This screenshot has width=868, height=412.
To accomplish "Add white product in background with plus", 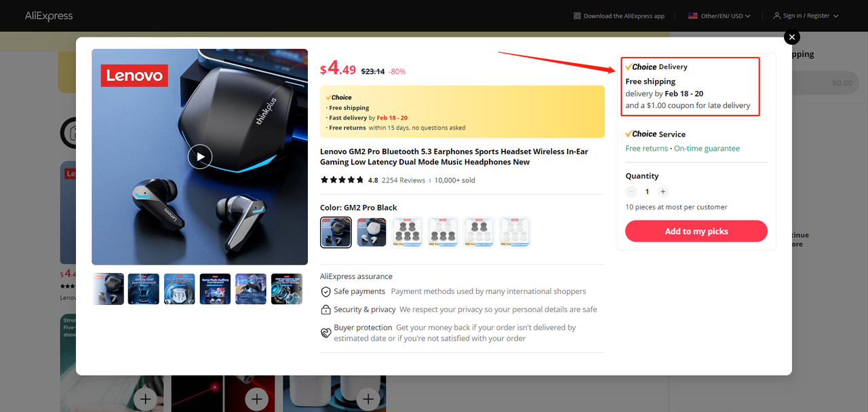I will 368,398.
